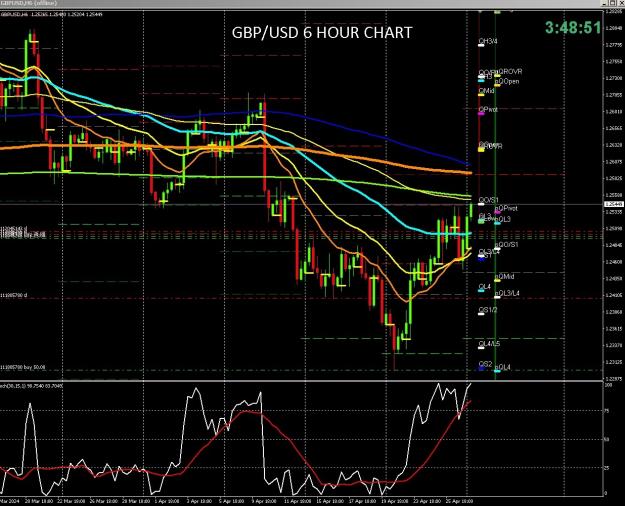Image resolution: width=625 pixels, height=506 pixels.
Task: Select the pQO/S1 level label
Action: click(x=507, y=244)
